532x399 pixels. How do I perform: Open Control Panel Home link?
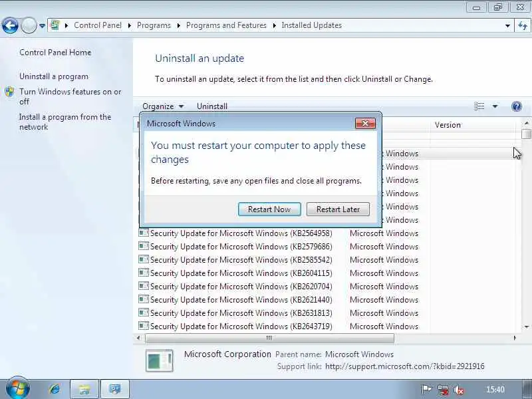click(55, 53)
